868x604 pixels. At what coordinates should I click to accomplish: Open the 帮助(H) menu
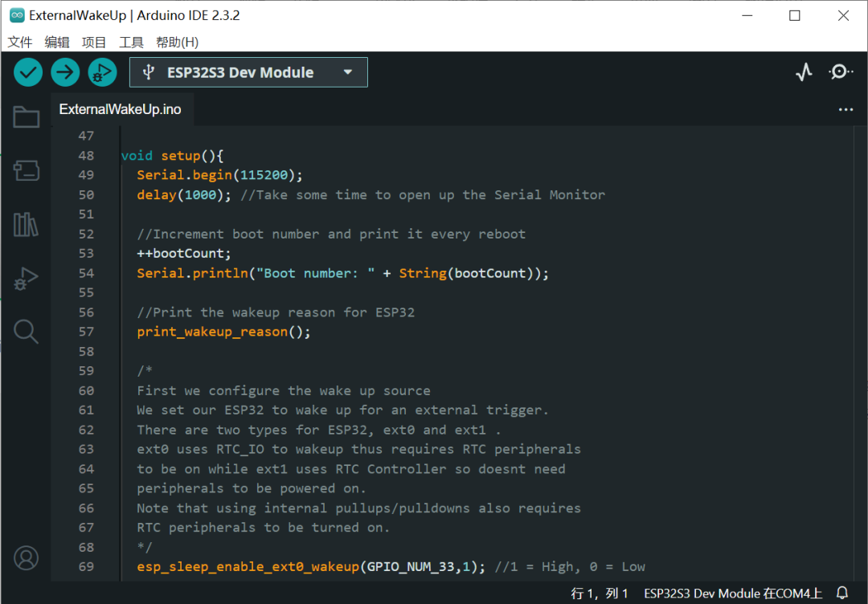coord(177,42)
